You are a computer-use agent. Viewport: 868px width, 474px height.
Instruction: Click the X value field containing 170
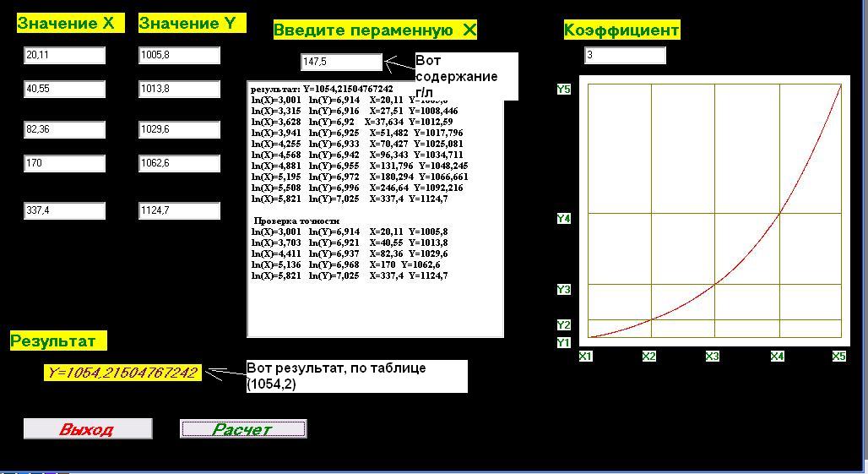pyautogui.click(x=64, y=164)
